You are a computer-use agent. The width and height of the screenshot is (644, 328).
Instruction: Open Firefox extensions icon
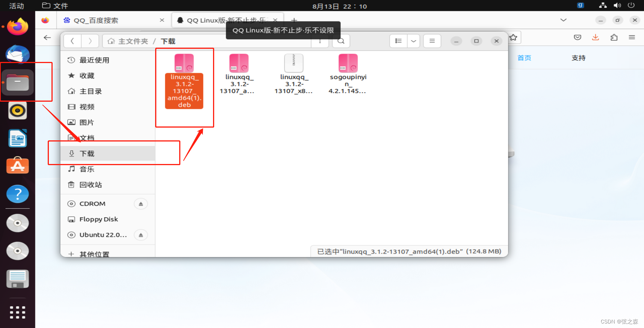click(x=614, y=38)
